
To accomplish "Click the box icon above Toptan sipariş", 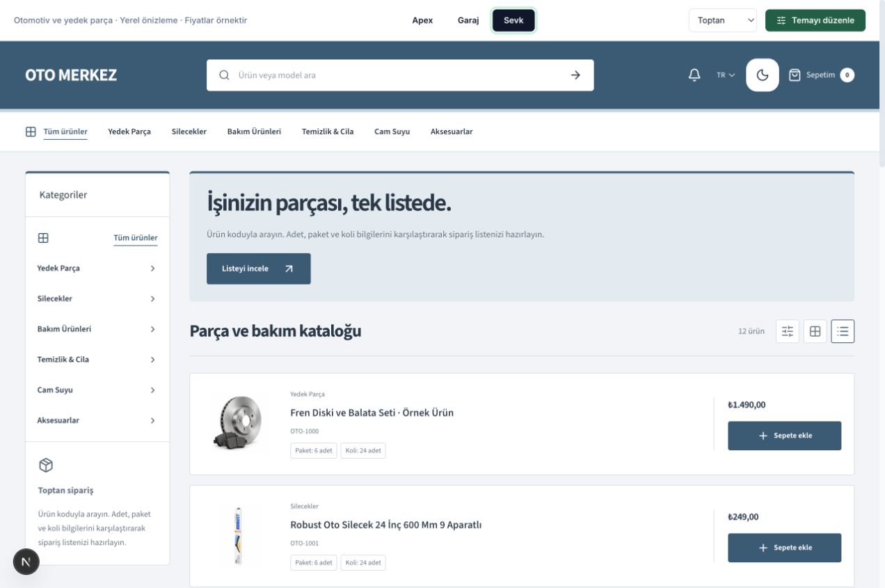I will coord(46,465).
